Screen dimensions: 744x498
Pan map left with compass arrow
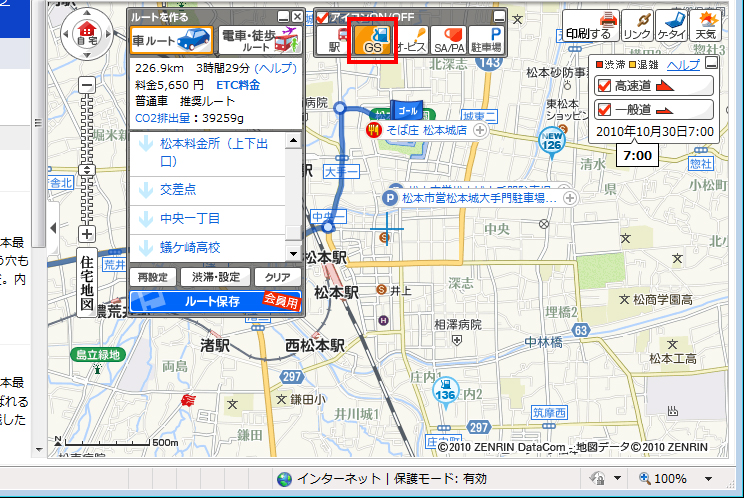click(x=66, y=34)
